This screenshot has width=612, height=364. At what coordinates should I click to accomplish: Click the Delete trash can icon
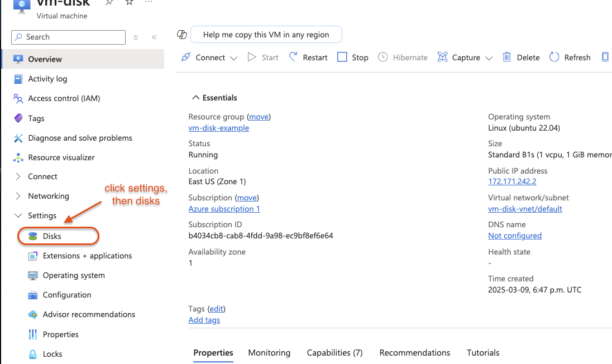tap(506, 57)
